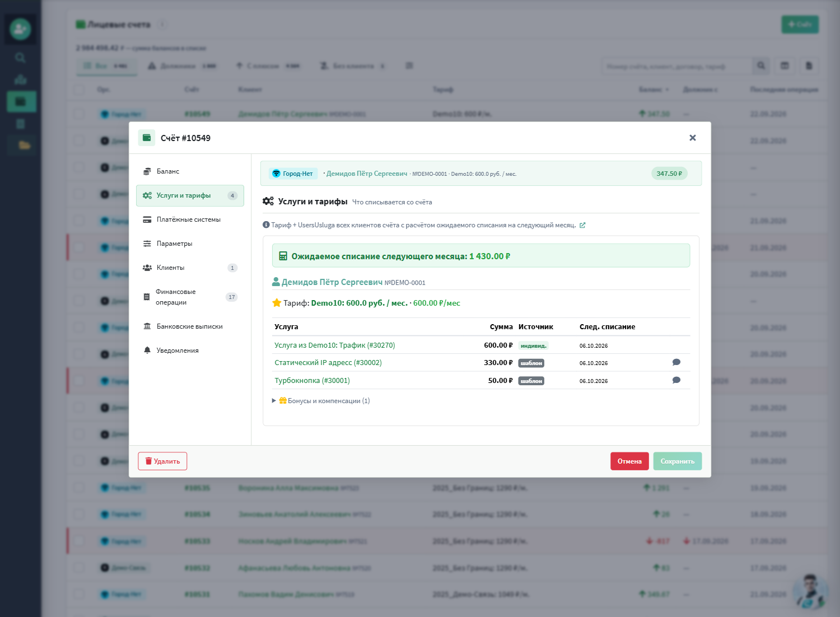Image resolution: width=840 pixels, height=617 pixels.
Task: Open service Турбокнопка (#30001)
Action: coord(312,381)
